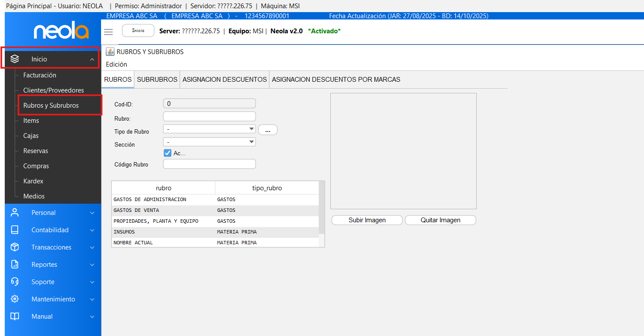Viewport: 644px width, 336px height.
Task: Click the Quitar Imagen button
Action: [440, 220]
